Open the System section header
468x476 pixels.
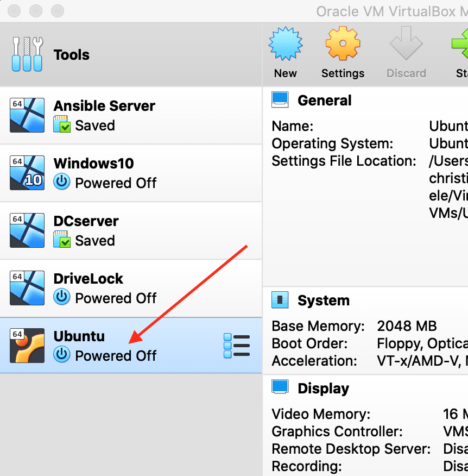[x=323, y=300]
